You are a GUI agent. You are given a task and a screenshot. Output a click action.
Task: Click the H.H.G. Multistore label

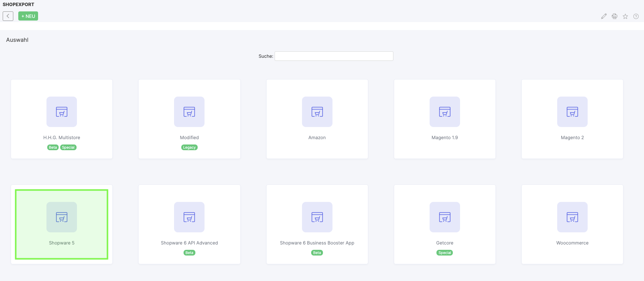62,138
